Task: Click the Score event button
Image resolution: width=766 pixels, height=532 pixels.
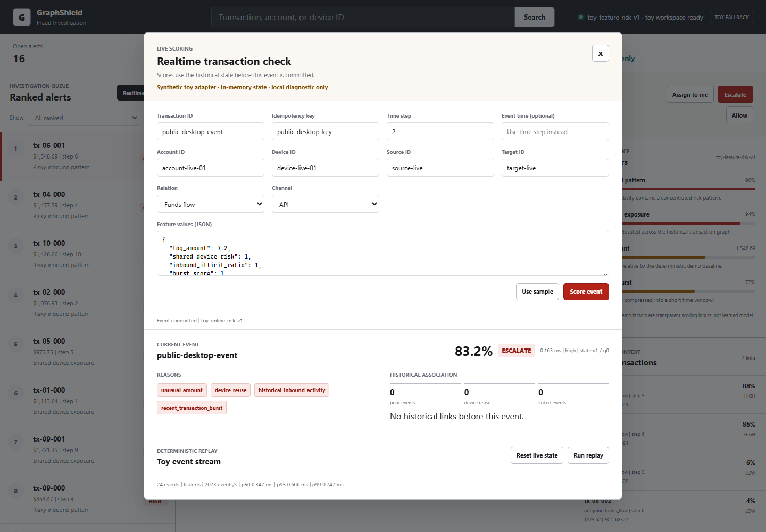Action: tap(586, 292)
